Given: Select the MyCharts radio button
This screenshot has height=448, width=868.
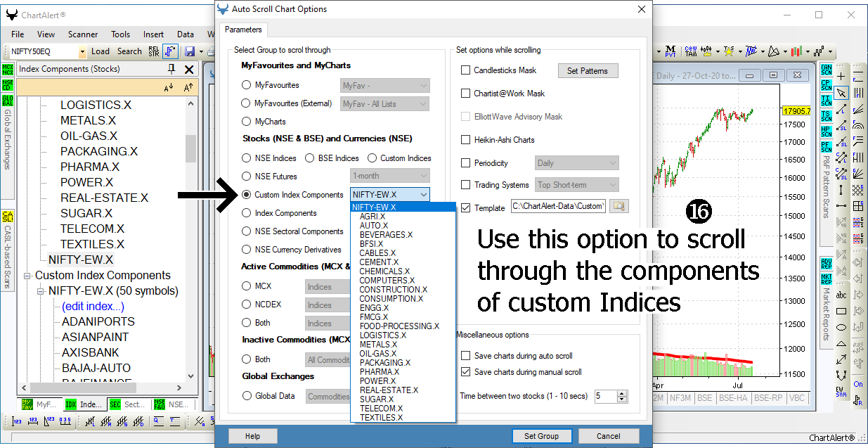Looking at the screenshot, I should [x=246, y=122].
